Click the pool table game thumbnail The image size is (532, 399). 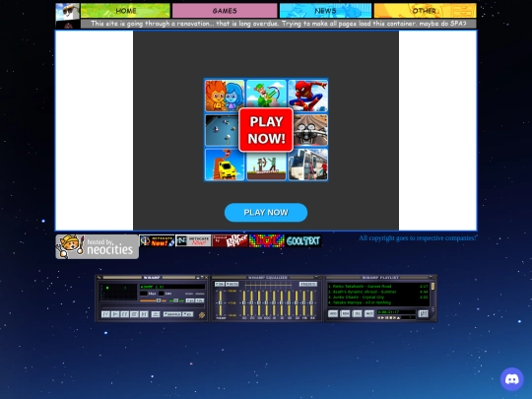click(222, 130)
